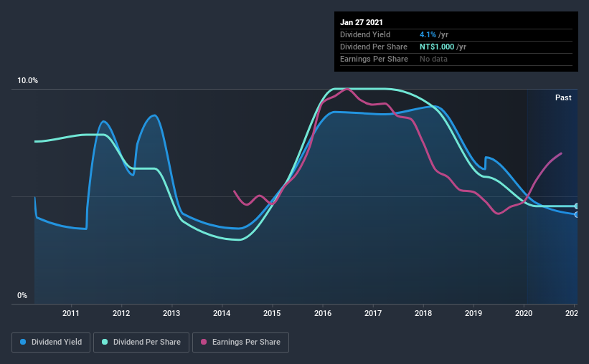The image size is (589, 364).
Task: Toggle the Dividend Per Share legend button
Action: 141,343
